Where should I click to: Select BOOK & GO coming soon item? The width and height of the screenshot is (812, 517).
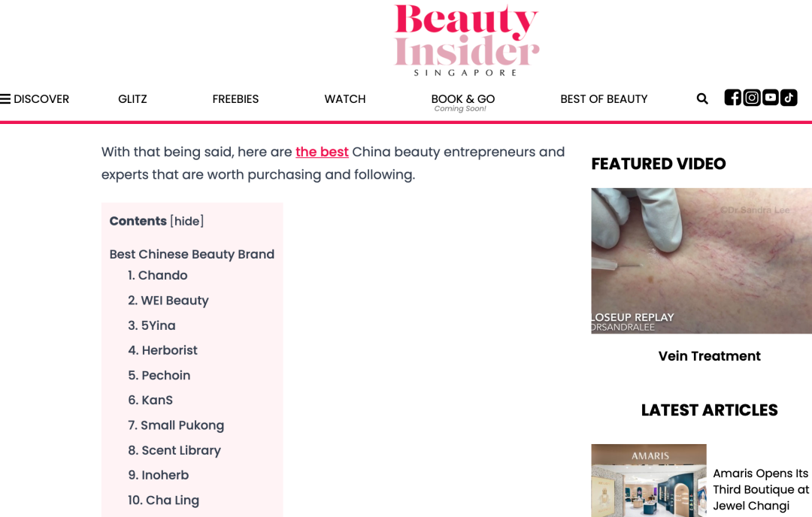(x=463, y=102)
